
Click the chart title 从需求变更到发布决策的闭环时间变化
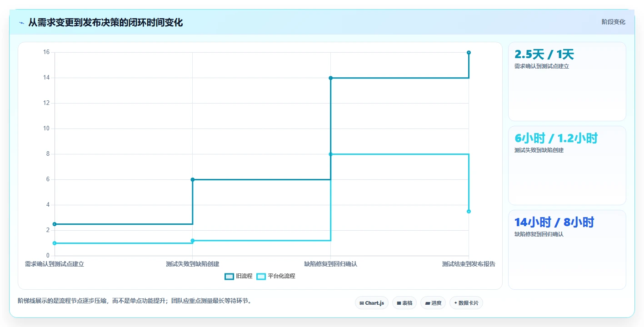tap(105, 22)
